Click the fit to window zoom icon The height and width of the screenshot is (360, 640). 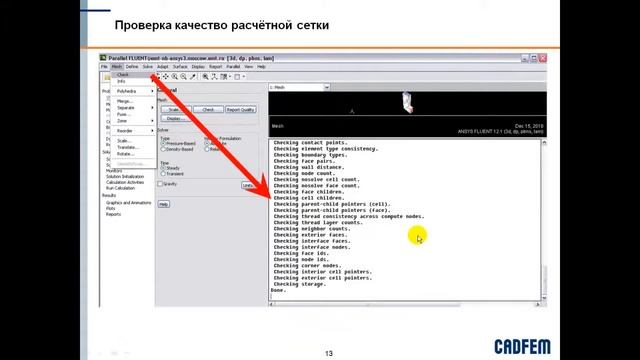pos(206,76)
